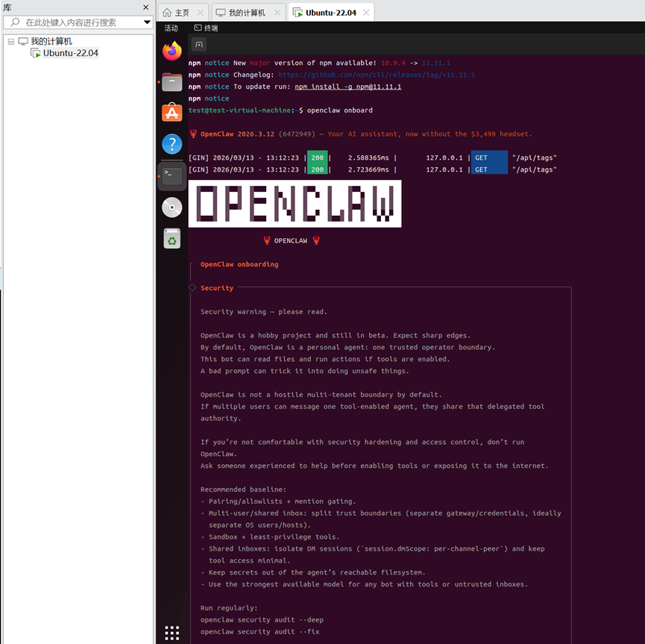Close the 我的计算机 tab
Viewport: 645px width, 644px height.
tap(277, 13)
